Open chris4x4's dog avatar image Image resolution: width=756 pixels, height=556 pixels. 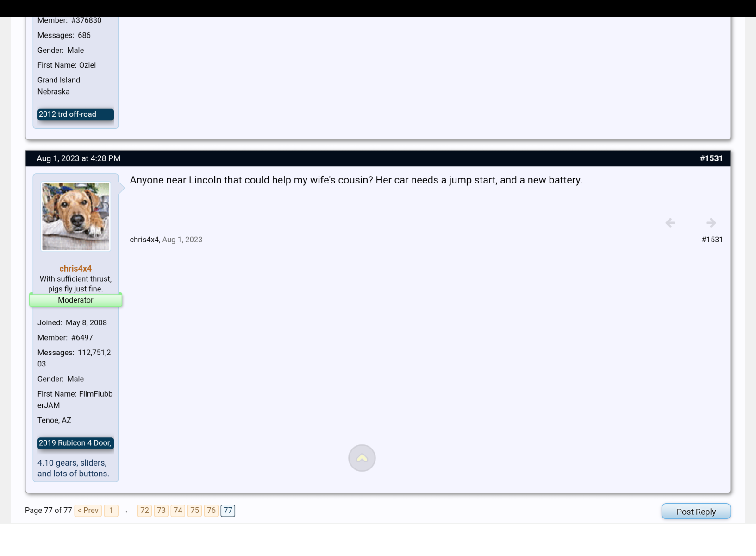click(76, 216)
